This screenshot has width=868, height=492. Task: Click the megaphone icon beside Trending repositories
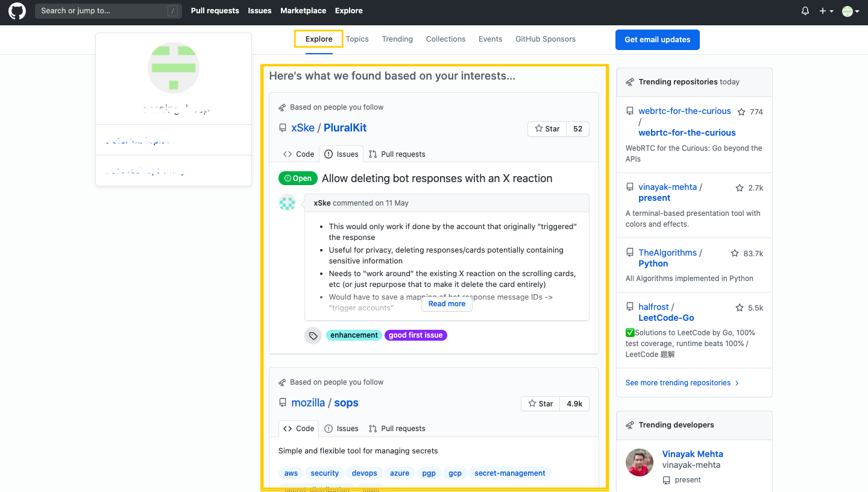coord(629,82)
